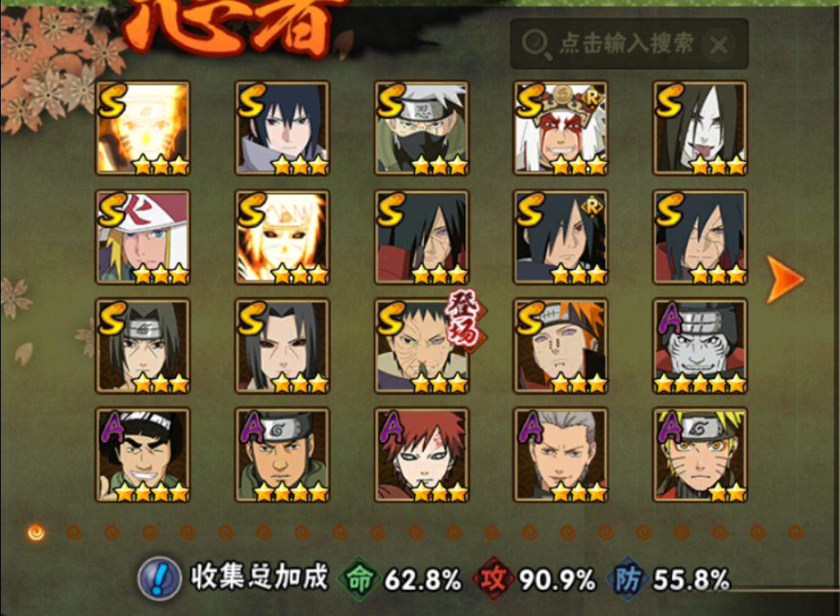Viewport: 840px width, 616px height.
Task: Clear search with the X button
Action: (718, 45)
